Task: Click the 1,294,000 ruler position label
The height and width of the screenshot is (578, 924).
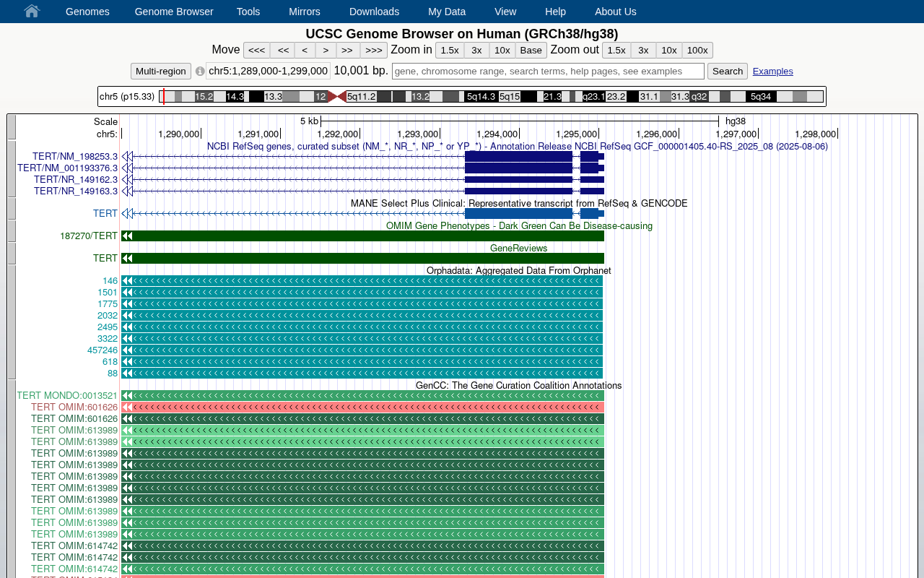Action: [x=497, y=134]
